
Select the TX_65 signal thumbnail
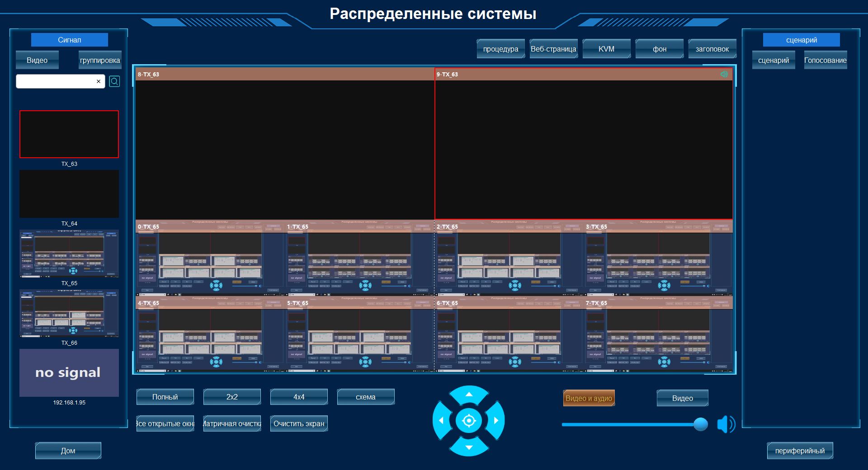(69, 254)
